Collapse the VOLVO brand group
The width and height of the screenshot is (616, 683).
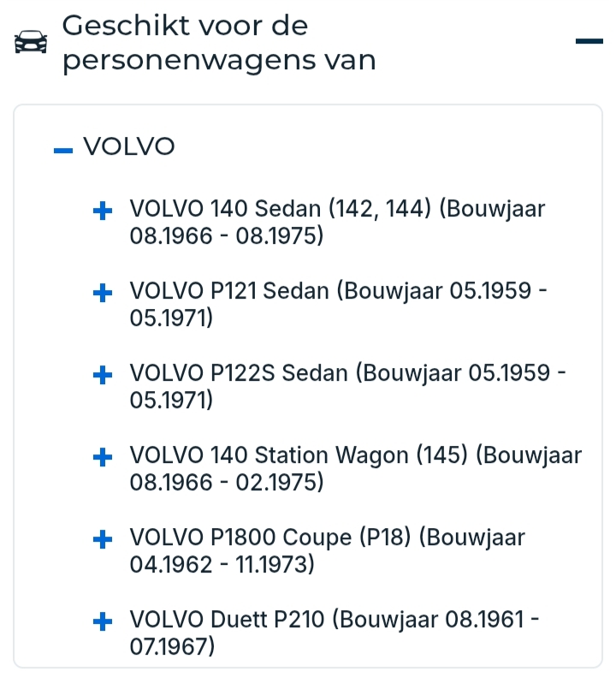(63, 149)
